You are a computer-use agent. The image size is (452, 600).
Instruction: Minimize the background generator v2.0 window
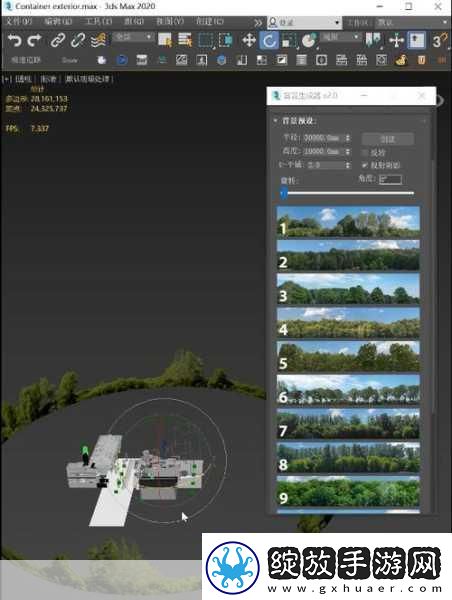tap(364, 95)
